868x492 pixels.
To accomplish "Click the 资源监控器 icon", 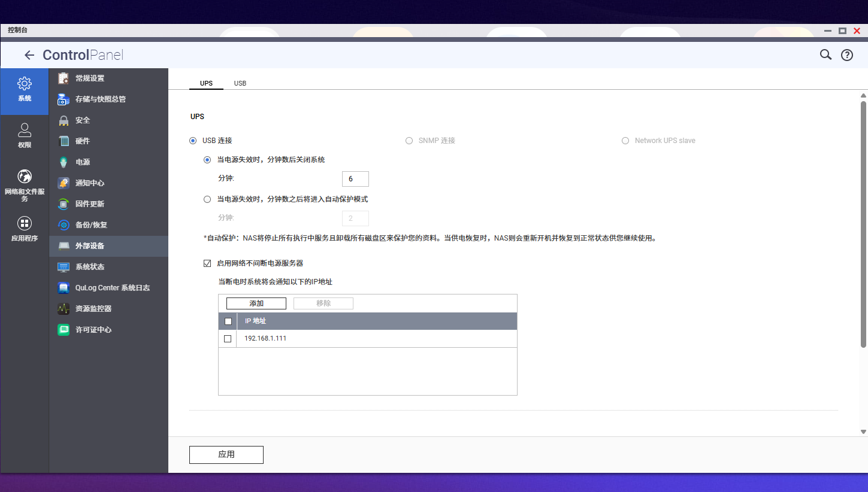I will pyautogui.click(x=63, y=309).
